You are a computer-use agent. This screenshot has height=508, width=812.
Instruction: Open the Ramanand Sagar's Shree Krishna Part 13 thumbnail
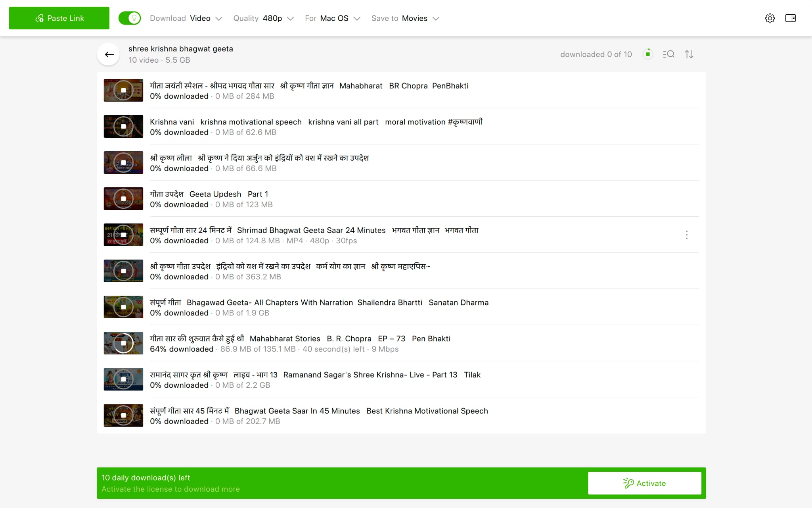(123, 379)
